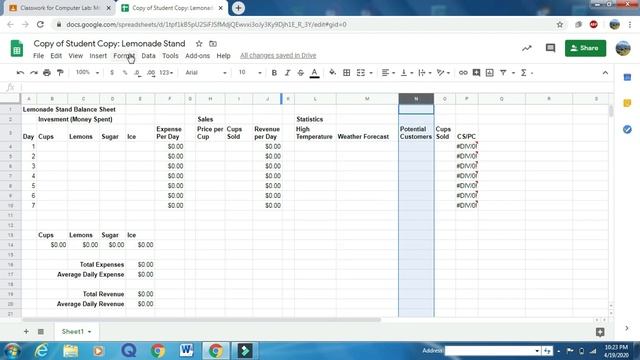Click the move to folder icon

(213, 43)
